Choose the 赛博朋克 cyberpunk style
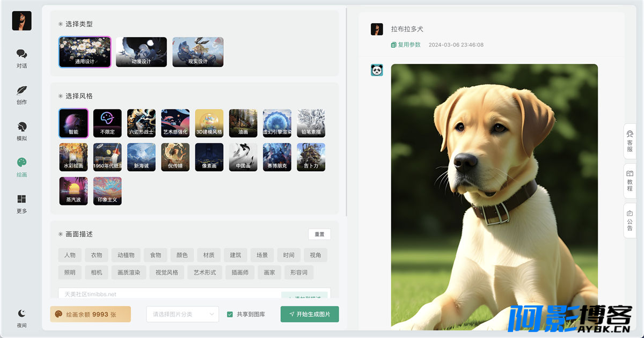Screen dimensions: 644x338 coord(277,157)
